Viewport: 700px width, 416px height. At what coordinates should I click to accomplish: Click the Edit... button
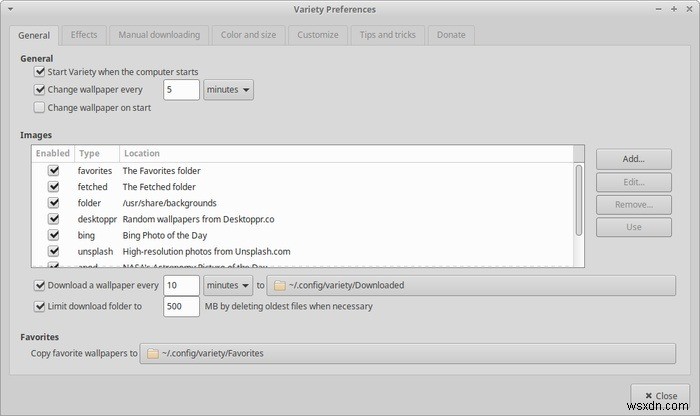pos(633,182)
